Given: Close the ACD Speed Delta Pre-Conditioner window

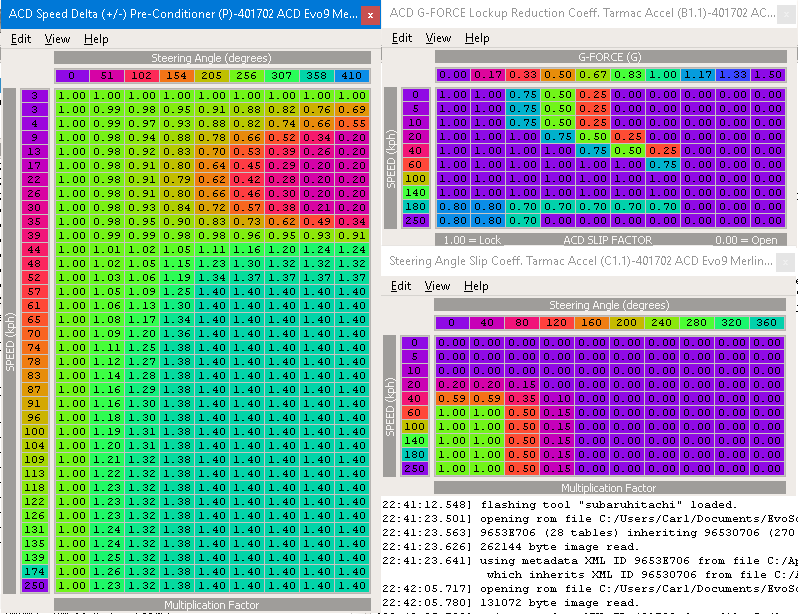Looking at the screenshot, I should point(371,15).
